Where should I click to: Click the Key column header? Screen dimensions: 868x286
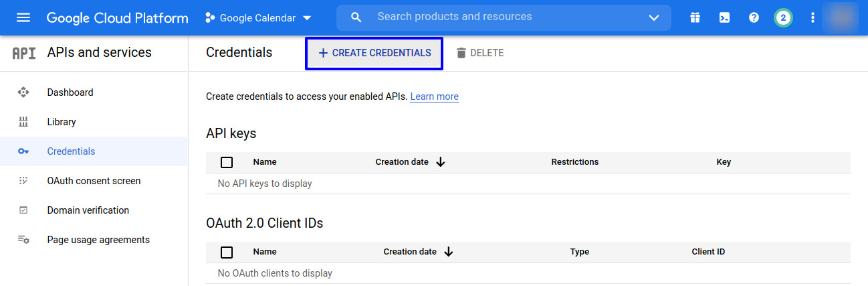tap(724, 162)
